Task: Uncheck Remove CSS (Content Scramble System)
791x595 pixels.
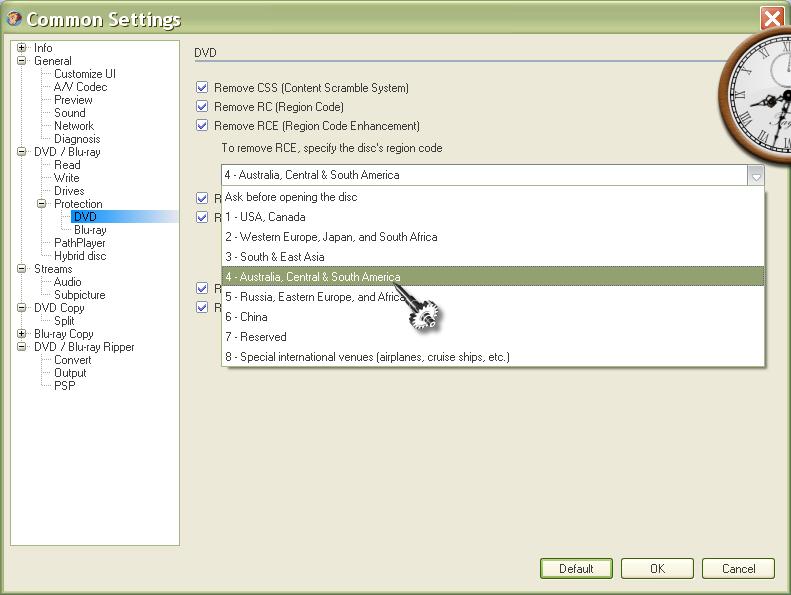Action: point(203,88)
